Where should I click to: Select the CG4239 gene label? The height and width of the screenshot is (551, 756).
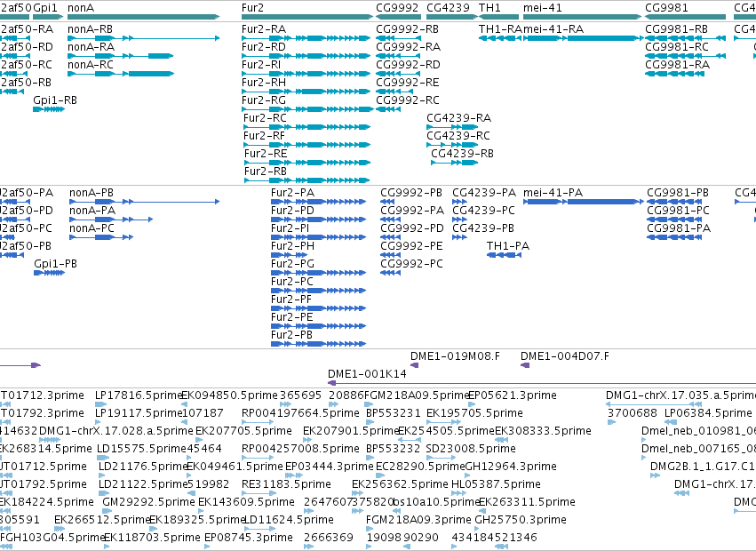(x=448, y=8)
